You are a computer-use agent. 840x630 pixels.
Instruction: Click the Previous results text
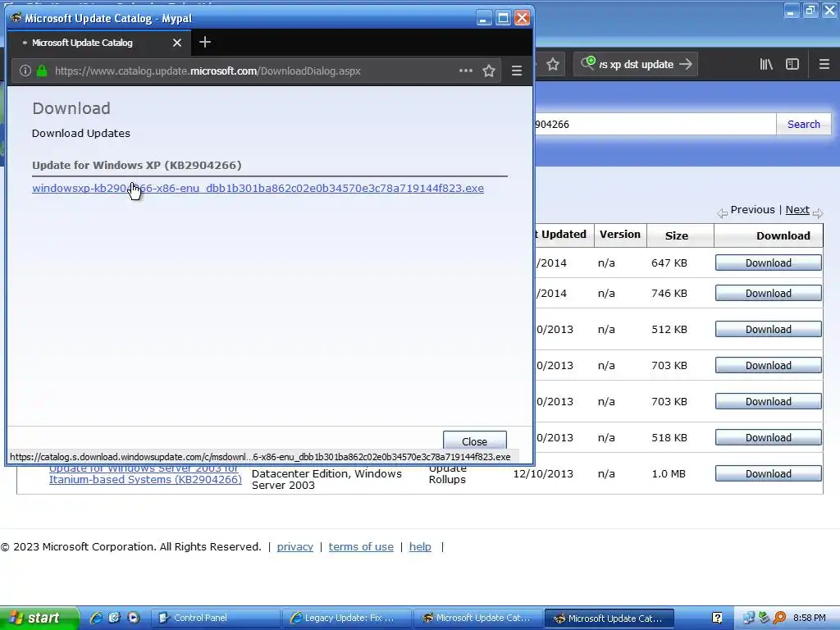[x=752, y=210]
